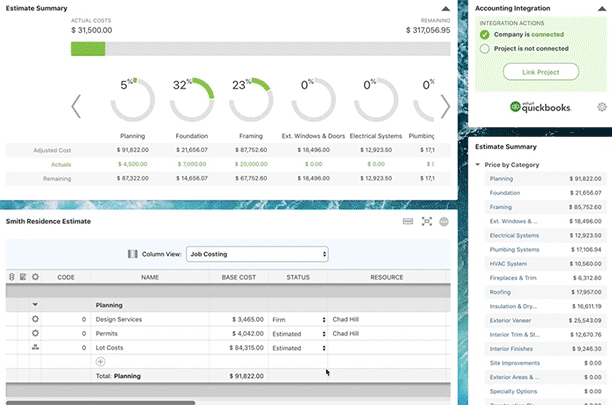Collapse the Price by Category section
612x405 pixels.
click(x=478, y=162)
